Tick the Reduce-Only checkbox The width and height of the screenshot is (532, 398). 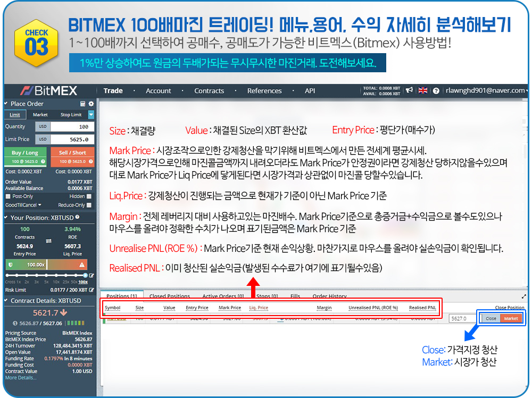click(x=89, y=205)
